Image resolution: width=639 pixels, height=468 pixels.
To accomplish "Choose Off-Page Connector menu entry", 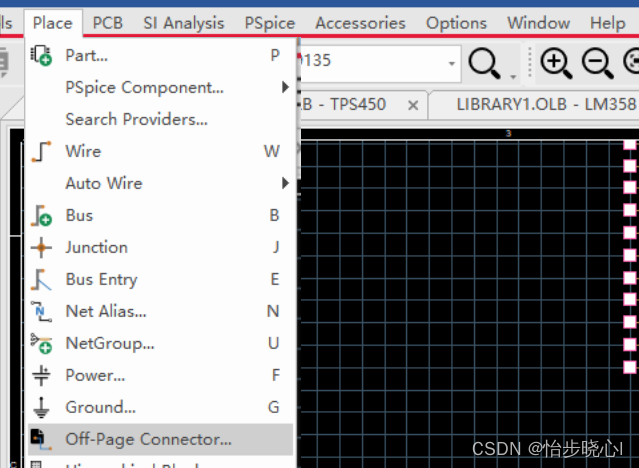I will pyautogui.click(x=148, y=439).
